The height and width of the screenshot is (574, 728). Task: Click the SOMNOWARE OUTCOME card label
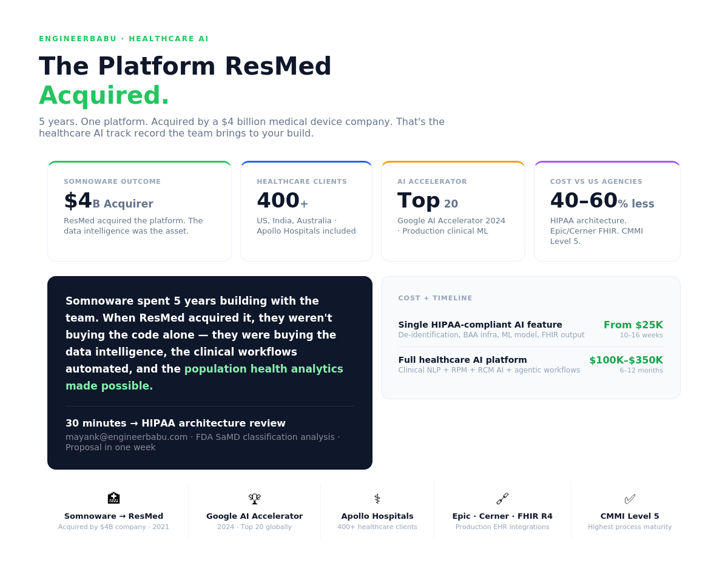tap(112, 181)
